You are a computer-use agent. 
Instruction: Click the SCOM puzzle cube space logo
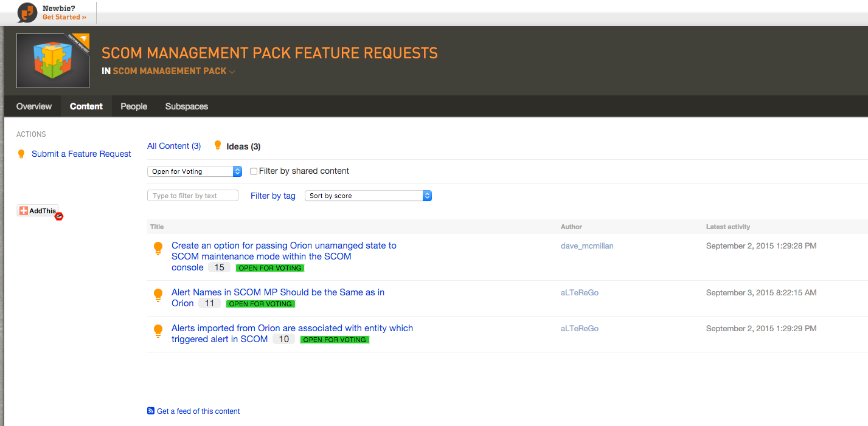click(x=53, y=61)
